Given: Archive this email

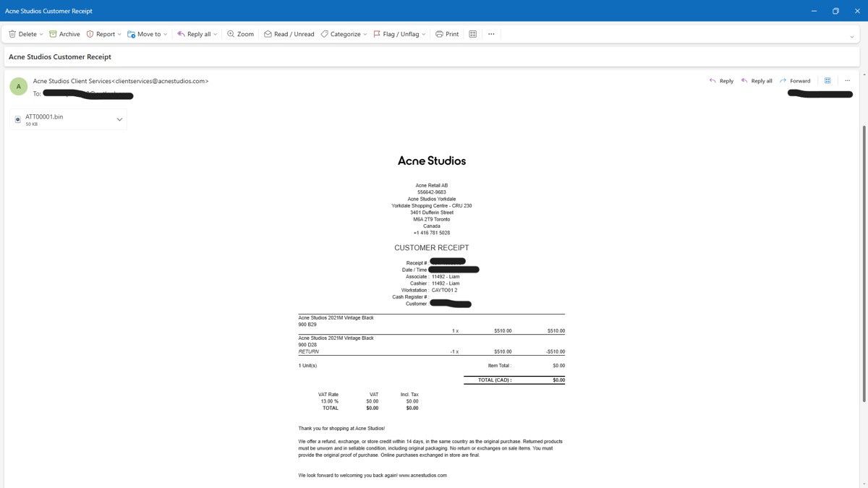Looking at the screenshot, I should click(64, 34).
